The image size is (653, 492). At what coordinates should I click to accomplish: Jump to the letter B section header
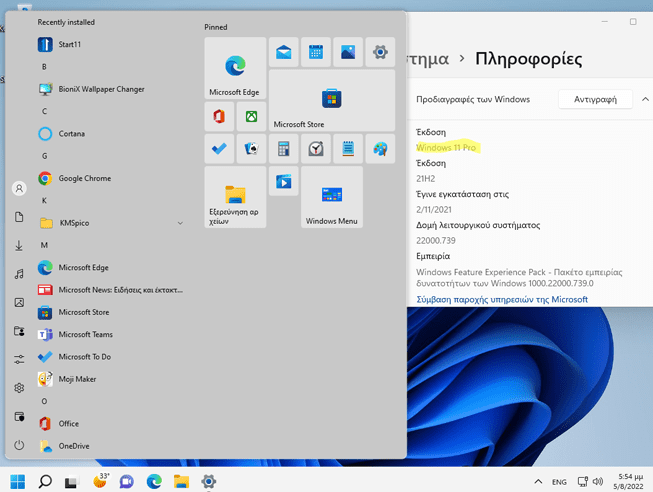tap(44, 67)
